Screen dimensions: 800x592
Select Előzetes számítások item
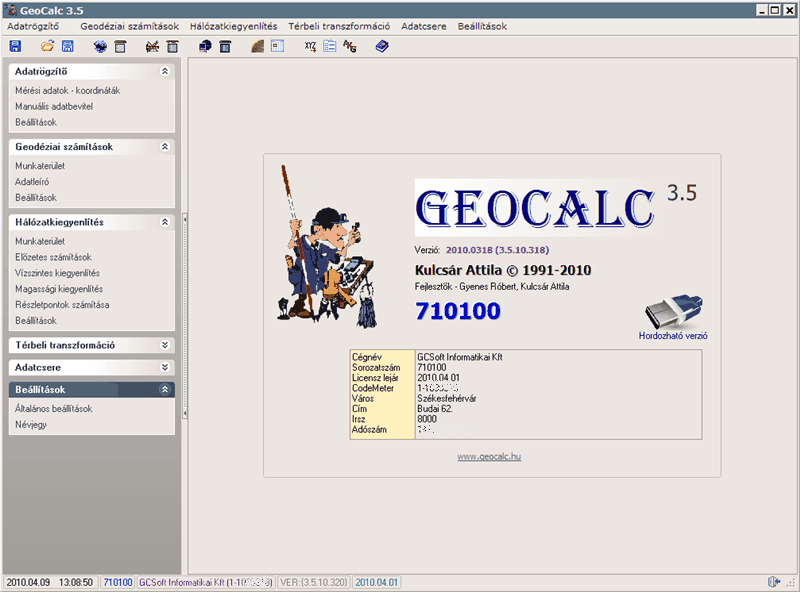pyautogui.click(x=53, y=257)
